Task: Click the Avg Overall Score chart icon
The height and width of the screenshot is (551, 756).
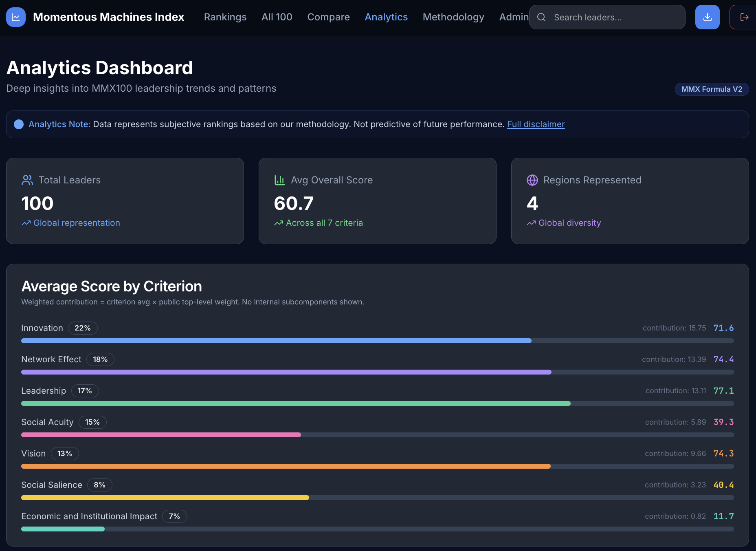Action: tap(280, 180)
